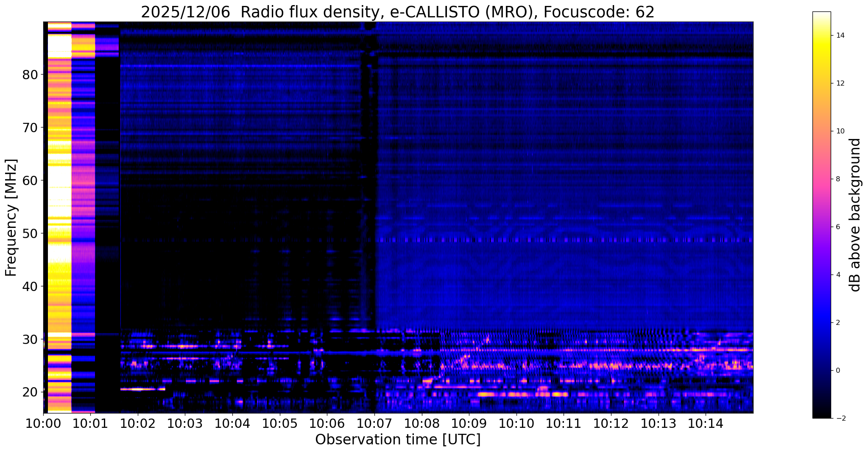Click the 10:13 time tick label
Screen dimensions: 868x452
(658, 423)
